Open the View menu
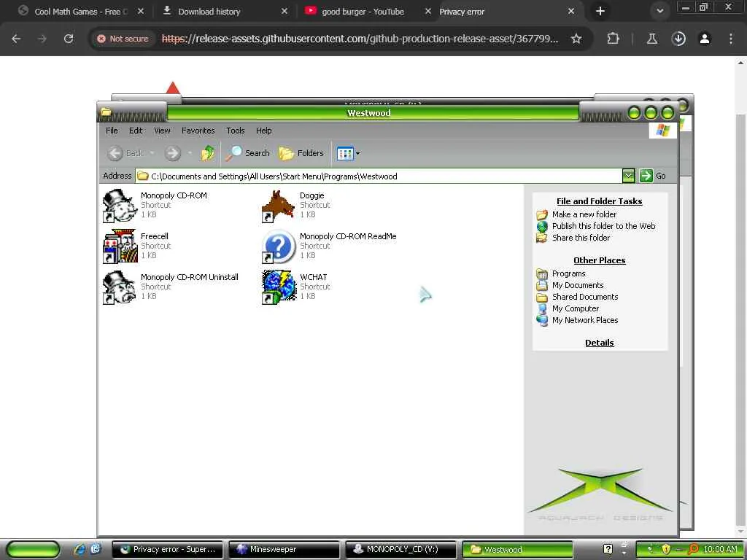The height and width of the screenshot is (560, 747). [x=162, y=131]
